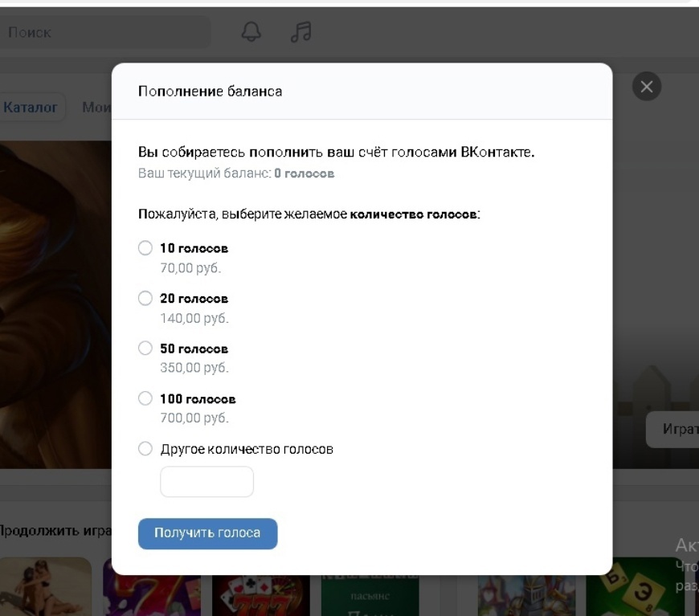This screenshot has height=616, width=699.
Task: Click the Играть button on the banner
Action: (x=673, y=429)
